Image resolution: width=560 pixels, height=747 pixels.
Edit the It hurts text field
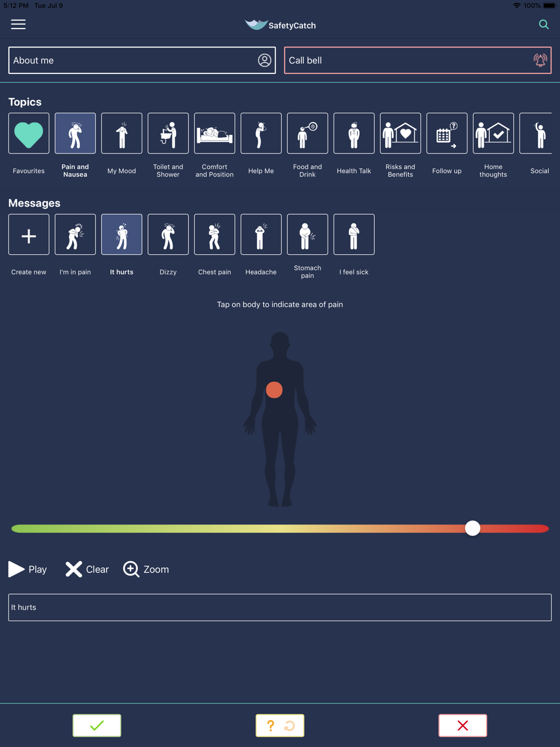pyautogui.click(x=280, y=607)
